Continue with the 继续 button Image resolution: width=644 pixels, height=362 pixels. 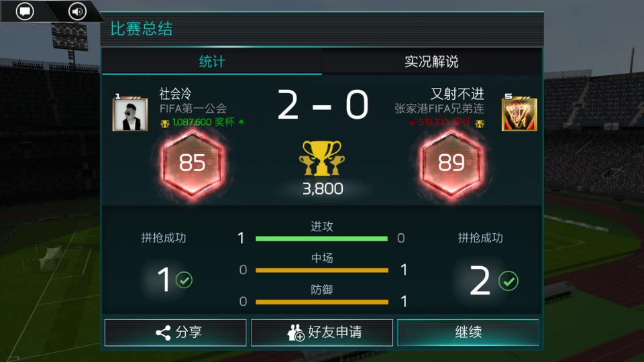(x=468, y=333)
